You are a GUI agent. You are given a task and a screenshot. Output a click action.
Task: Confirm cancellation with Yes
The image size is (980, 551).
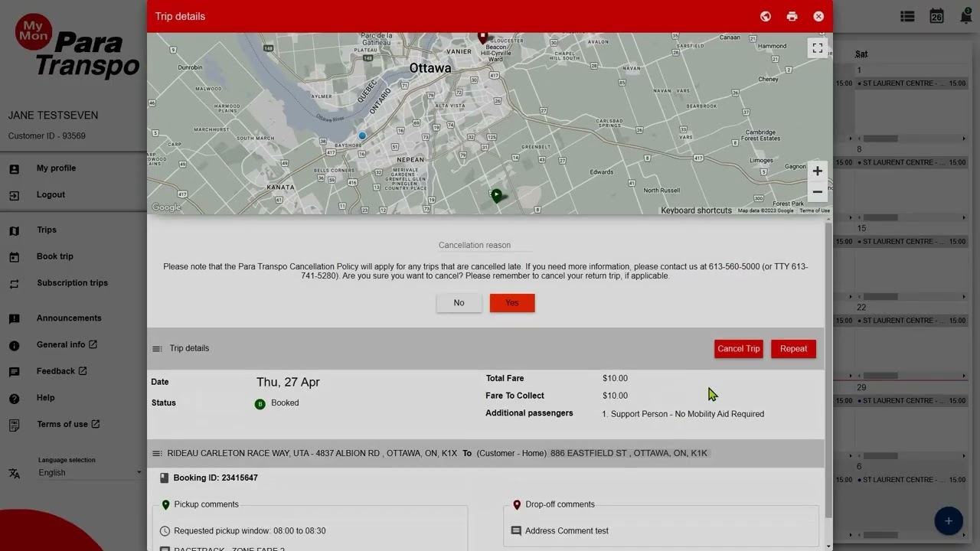(512, 303)
